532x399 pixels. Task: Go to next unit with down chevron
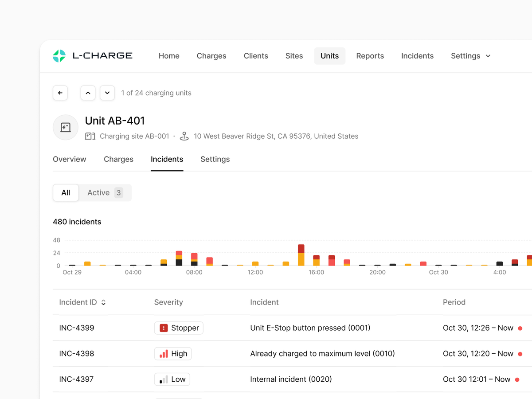107,93
